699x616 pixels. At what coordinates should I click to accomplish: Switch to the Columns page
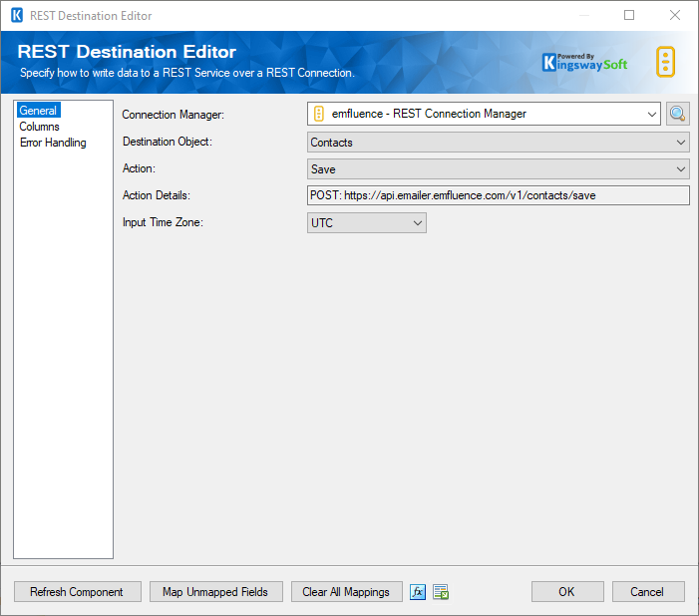pyautogui.click(x=39, y=127)
